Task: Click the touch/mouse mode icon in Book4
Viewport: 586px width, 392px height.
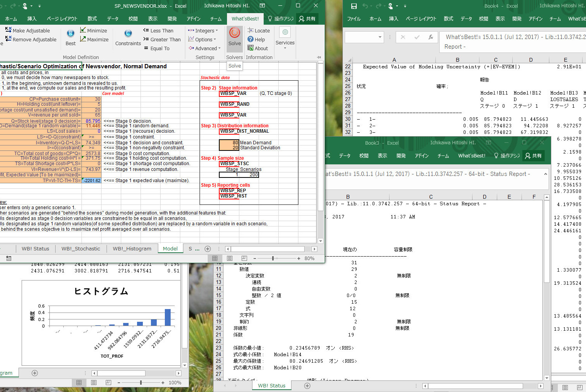Action: (391, 6)
